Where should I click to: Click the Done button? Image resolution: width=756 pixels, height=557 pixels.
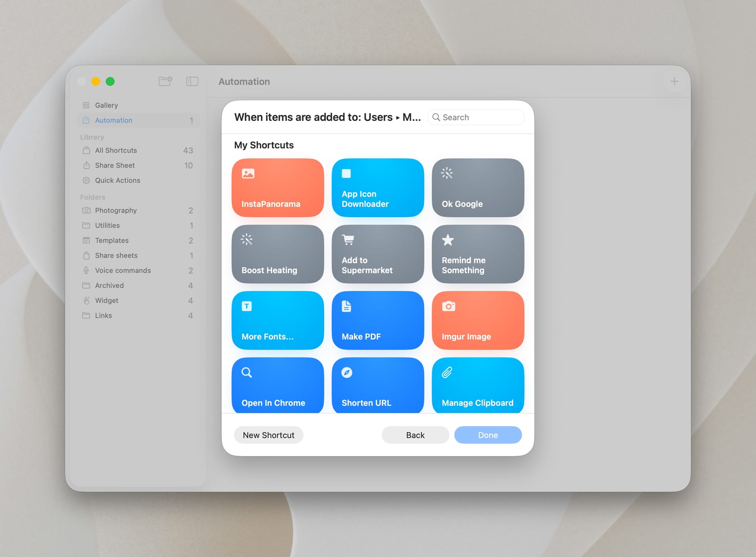[x=488, y=435]
